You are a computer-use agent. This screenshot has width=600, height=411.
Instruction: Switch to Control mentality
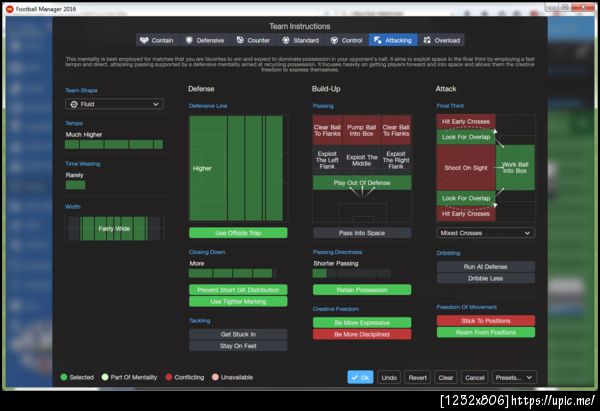click(346, 40)
